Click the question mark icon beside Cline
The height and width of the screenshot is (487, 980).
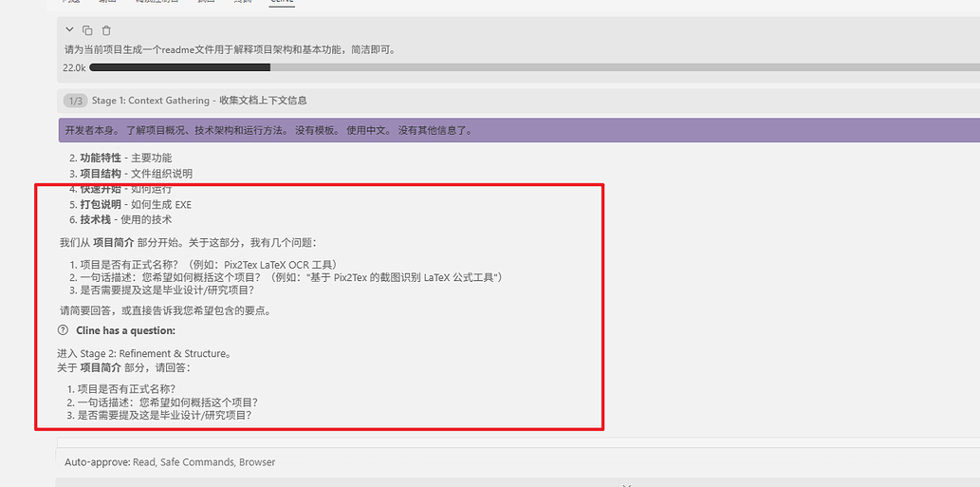click(x=63, y=330)
